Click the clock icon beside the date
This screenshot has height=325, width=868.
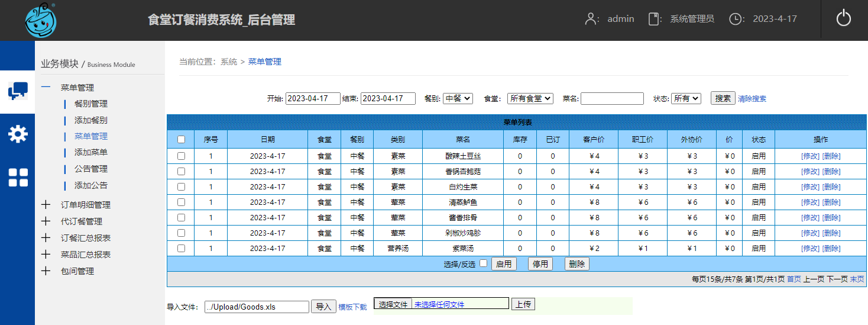coord(735,19)
